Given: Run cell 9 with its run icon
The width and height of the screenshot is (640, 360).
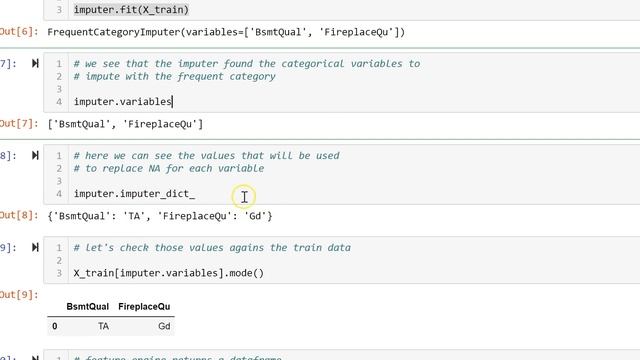Looking at the screenshot, I should click(35, 247).
